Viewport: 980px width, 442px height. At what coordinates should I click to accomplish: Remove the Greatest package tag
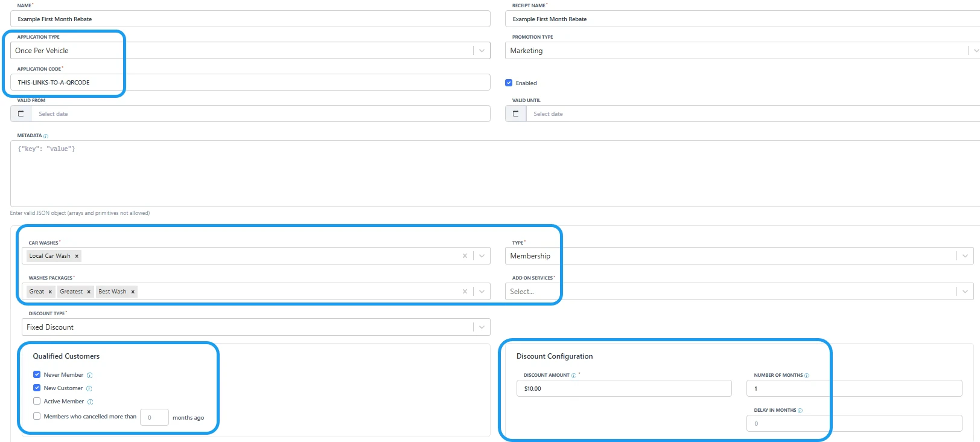point(89,292)
